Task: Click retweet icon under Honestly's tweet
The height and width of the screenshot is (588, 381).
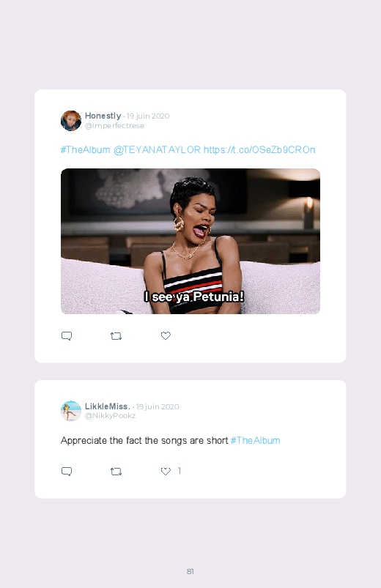Action: [x=116, y=336]
